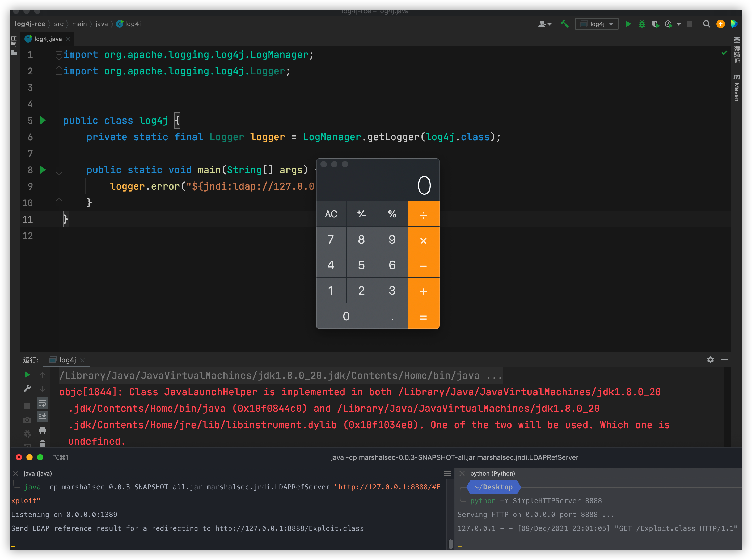Clear console output with the trash icon
Screen dimensions: 752x560
point(43,444)
